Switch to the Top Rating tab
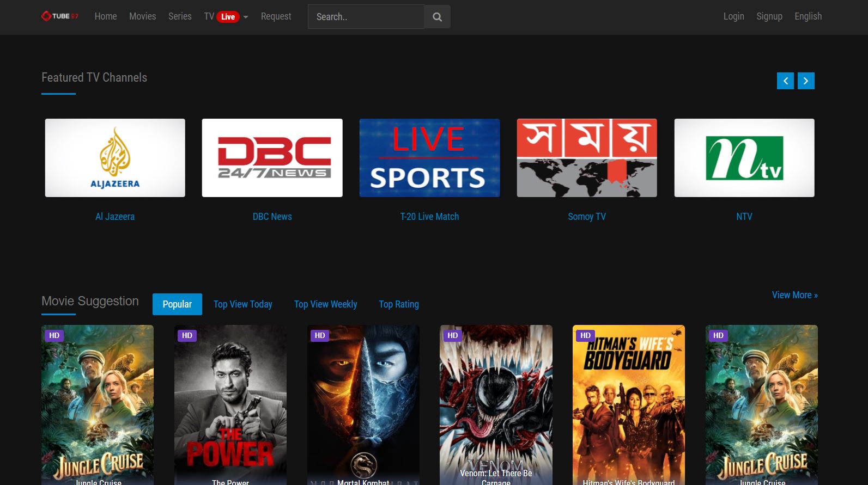Image resolution: width=868 pixels, height=485 pixels. pos(399,304)
